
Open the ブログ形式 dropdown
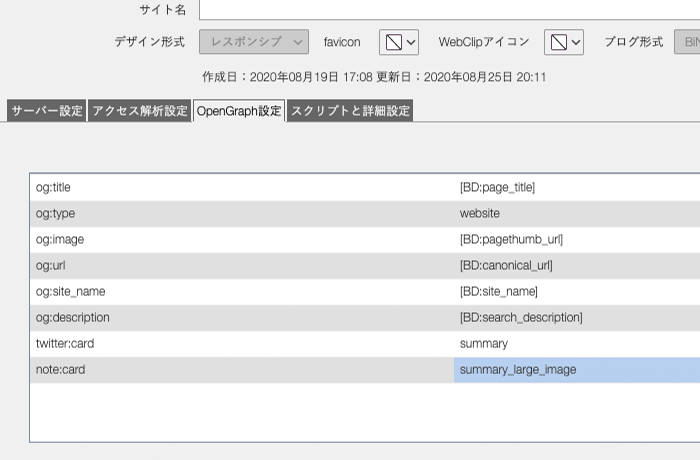tap(687, 42)
